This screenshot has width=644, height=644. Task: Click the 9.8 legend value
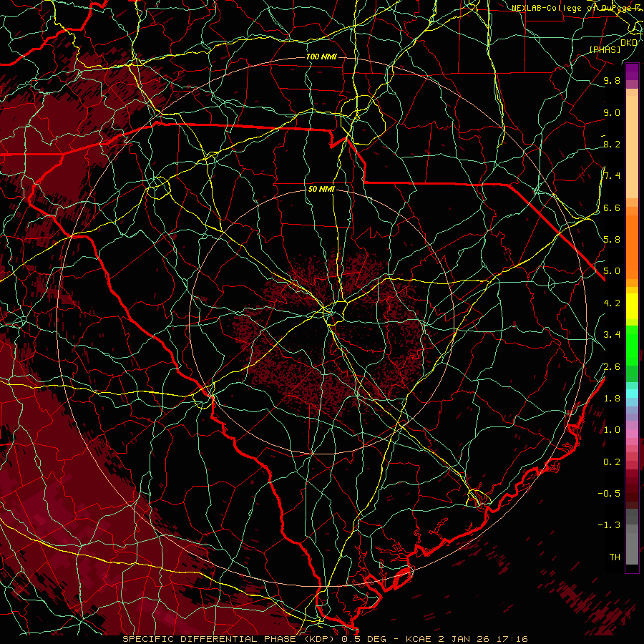(612, 81)
